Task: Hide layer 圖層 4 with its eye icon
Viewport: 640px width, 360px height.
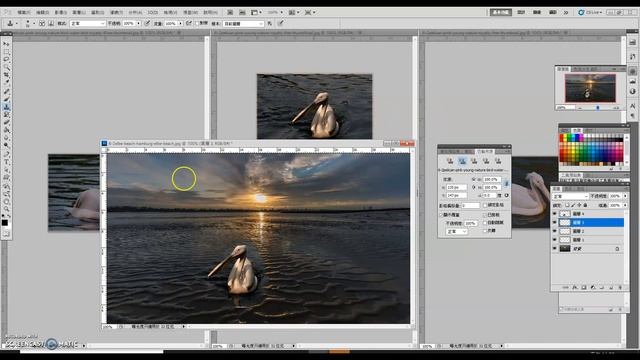Action: [x=554, y=213]
